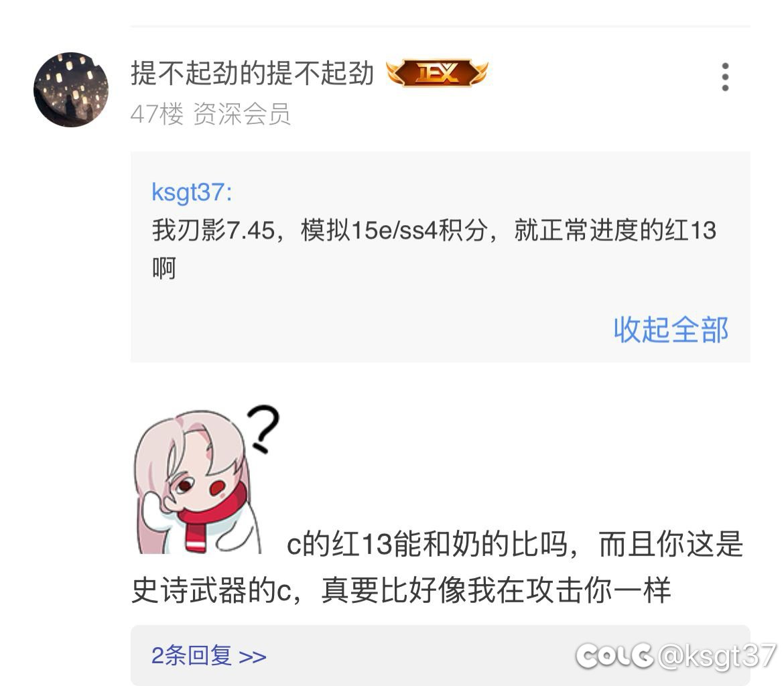Click the >> chevrons after 2条回复
The width and height of the screenshot is (784, 686).
coord(253,657)
